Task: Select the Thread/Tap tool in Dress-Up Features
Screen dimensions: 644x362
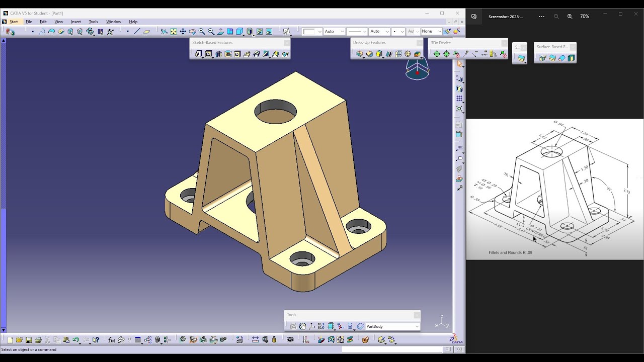Action: [x=408, y=54]
